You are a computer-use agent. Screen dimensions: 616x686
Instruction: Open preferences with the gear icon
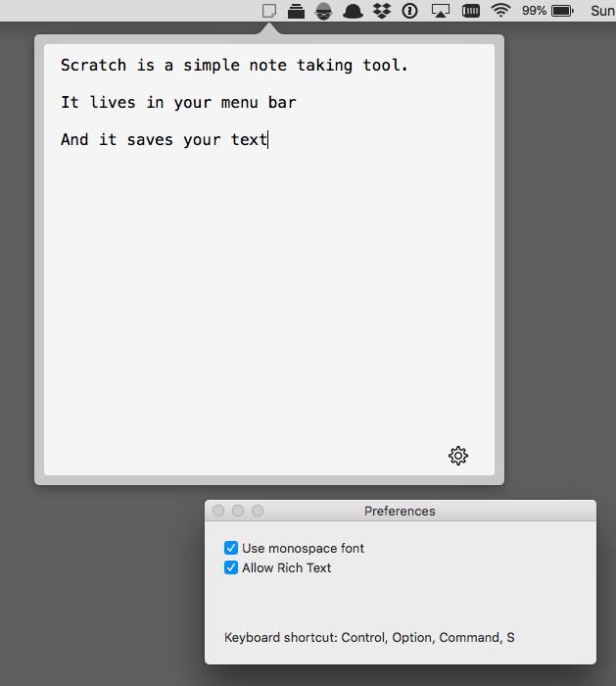[x=458, y=456]
